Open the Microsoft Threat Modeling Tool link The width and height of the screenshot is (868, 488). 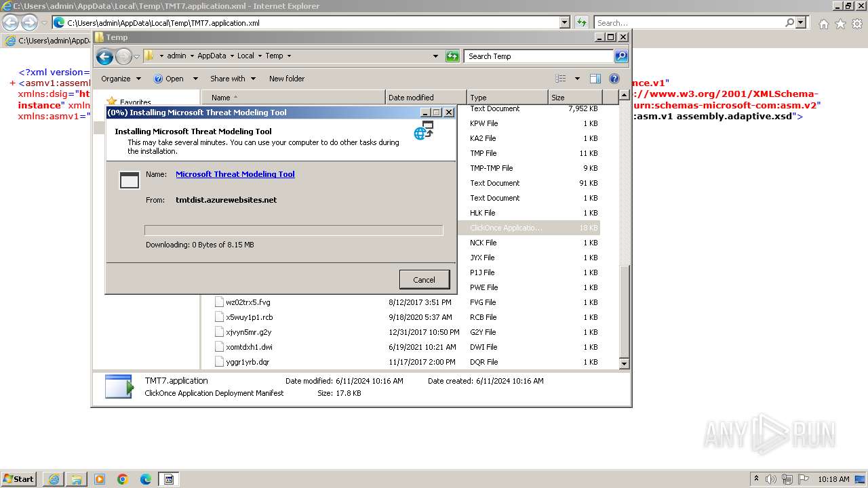pos(235,174)
